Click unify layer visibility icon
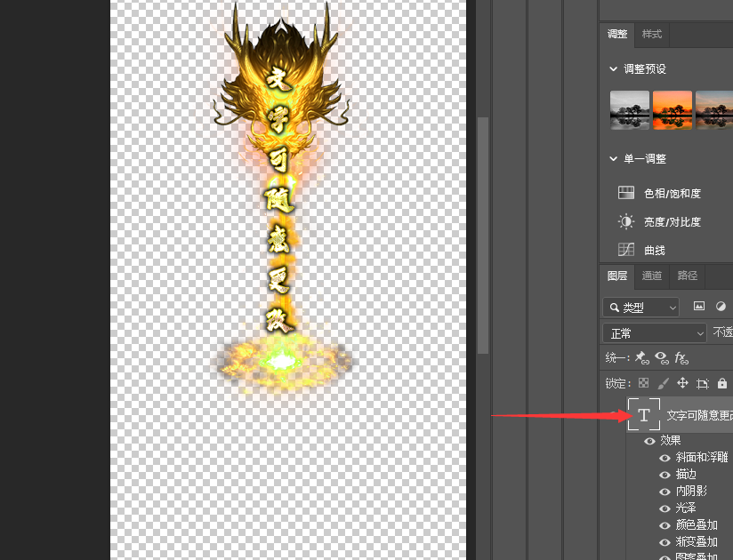The width and height of the screenshot is (733, 560). coord(662,358)
